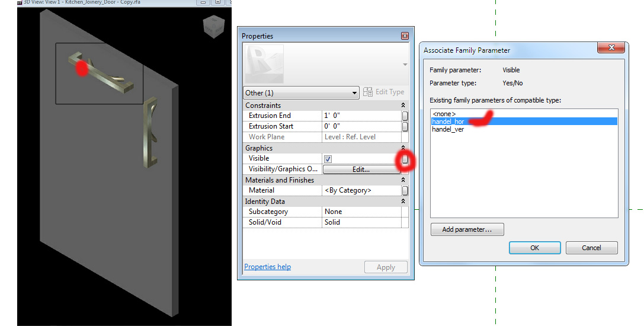
Task: Click the Edit Type button
Action: (383, 92)
